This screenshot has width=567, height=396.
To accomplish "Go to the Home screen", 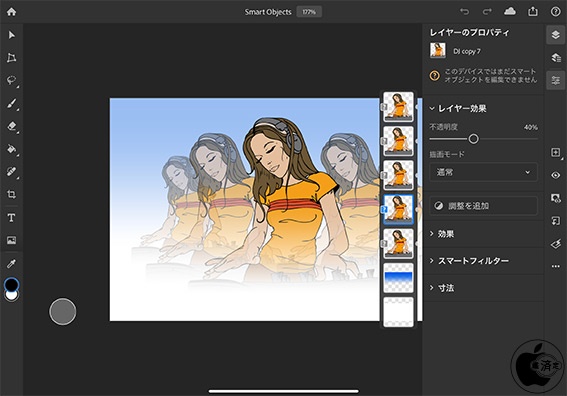I will point(11,12).
